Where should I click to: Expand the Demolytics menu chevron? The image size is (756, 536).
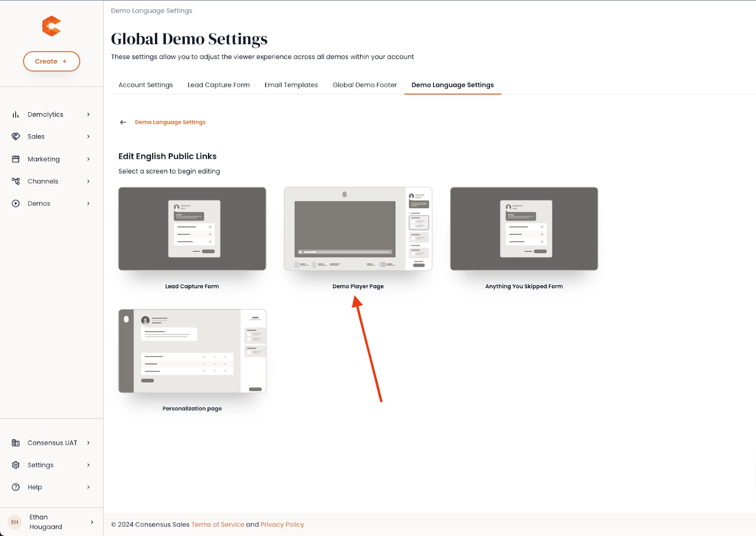[x=88, y=114]
